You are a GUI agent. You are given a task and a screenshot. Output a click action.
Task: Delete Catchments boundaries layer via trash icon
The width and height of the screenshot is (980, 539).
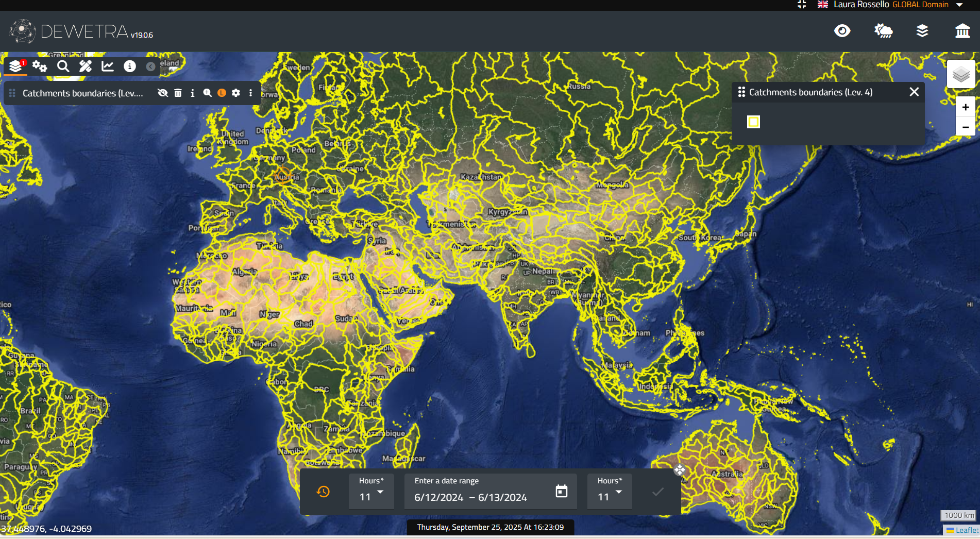click(x=178, y=93)
